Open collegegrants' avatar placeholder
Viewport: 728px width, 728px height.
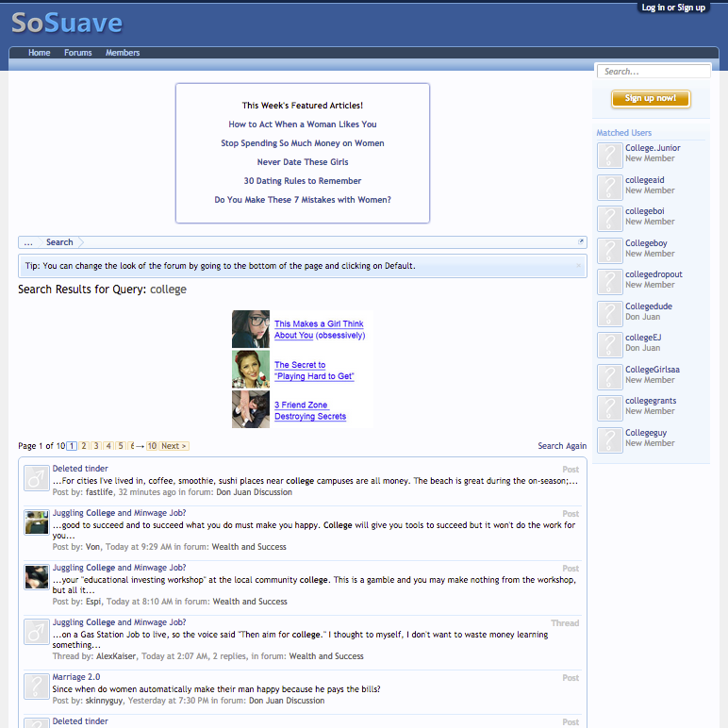609,408
